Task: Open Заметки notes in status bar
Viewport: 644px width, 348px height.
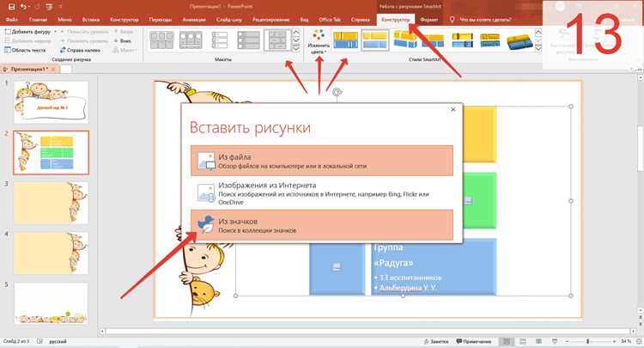Action: tap(436, 341)
